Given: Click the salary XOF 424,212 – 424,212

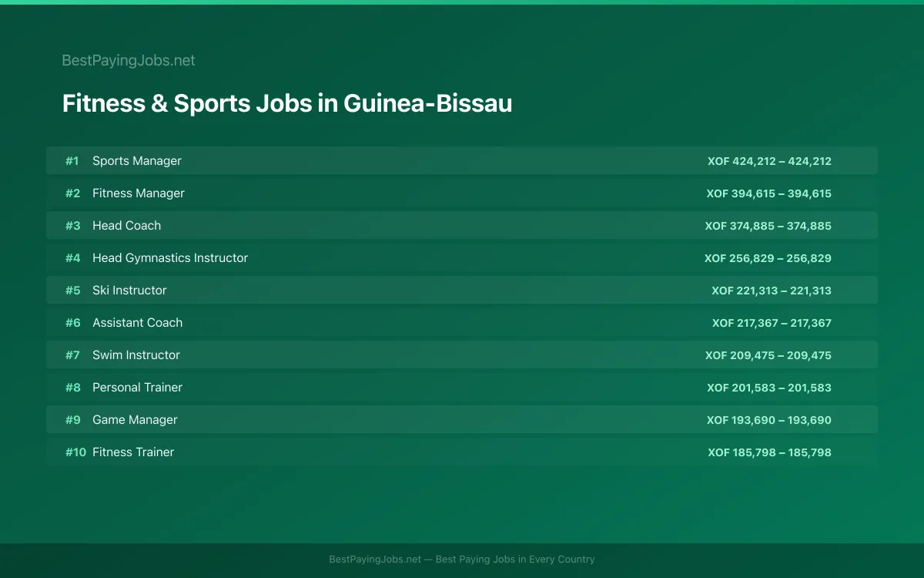Looking at the screenshot, I should pyautogui.click(x=769, y=161).
